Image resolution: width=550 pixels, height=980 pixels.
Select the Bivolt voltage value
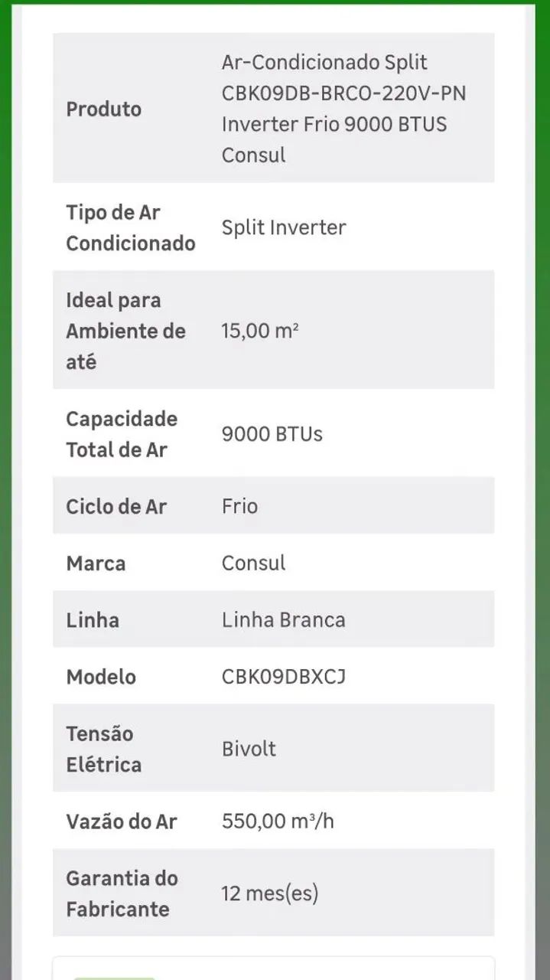point(249,749)
